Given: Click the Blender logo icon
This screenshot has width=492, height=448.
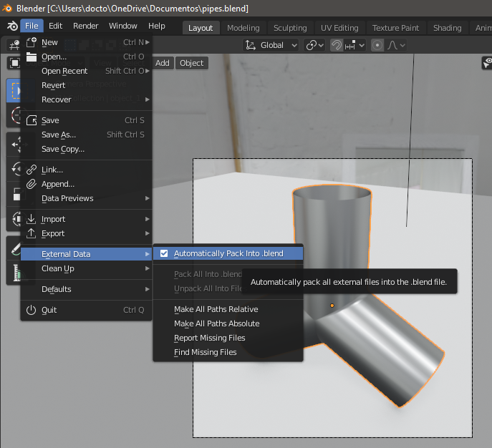Looking at the screenshot, I should [x=11, y=26].
